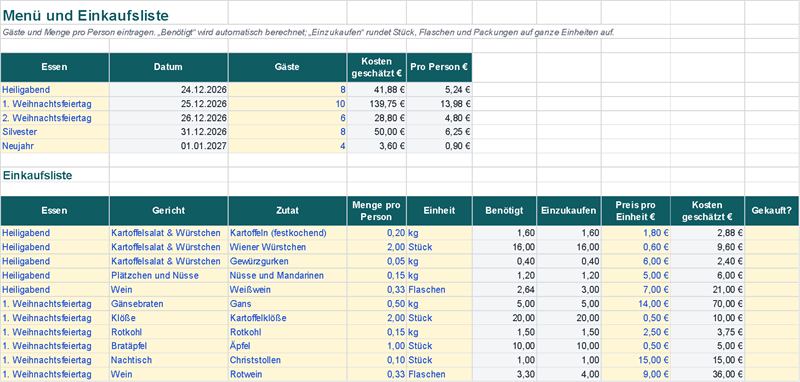Screen dimensions: 800x382
Task: Click the Christstollen price 15,00 €
Action: coord(636,360)
